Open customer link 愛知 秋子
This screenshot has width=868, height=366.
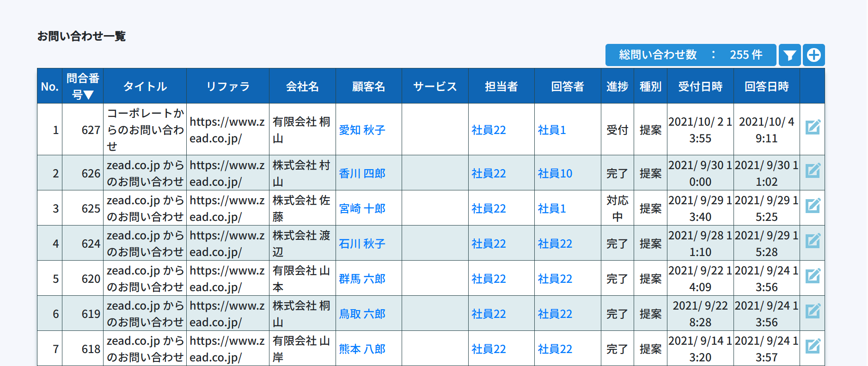[x=362, y=130]
